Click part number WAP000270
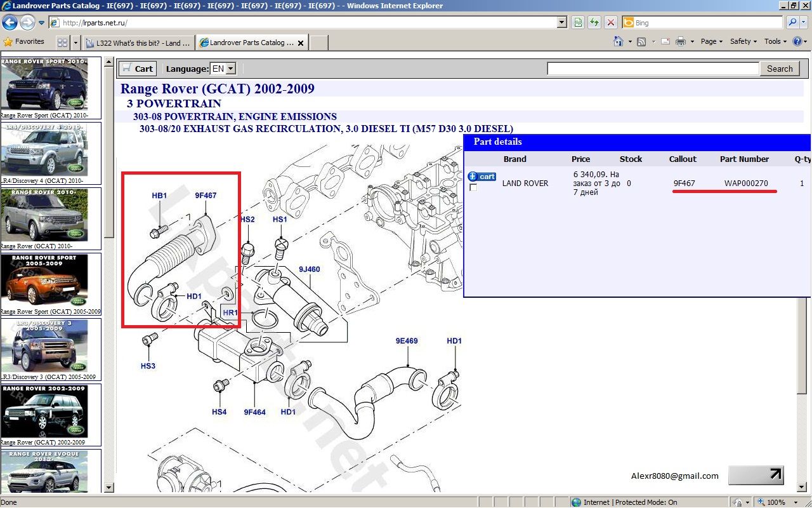Viewport: 812px width, 508px height. pyautogui.click(x=746, y=184)
